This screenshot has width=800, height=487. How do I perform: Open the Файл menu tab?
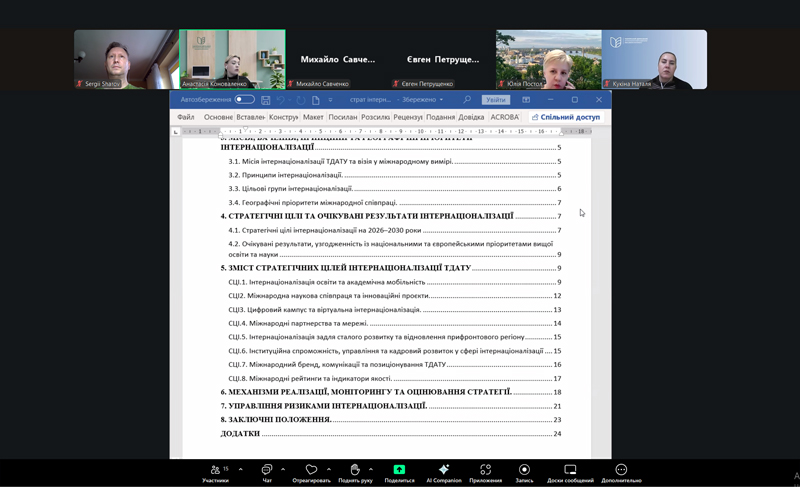[186, 117]
